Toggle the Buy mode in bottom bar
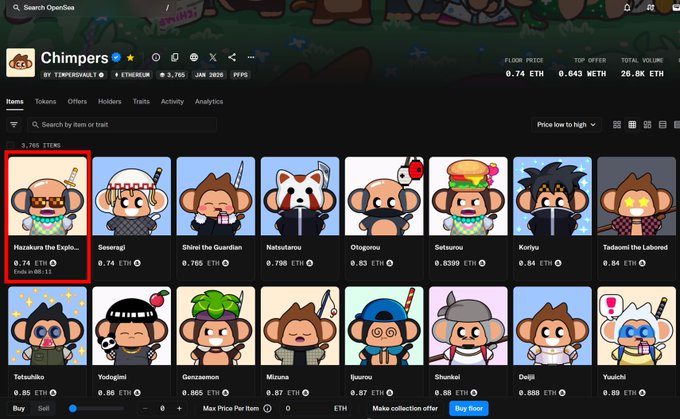This screenshot has height=419, width=680. click(19, 408)
